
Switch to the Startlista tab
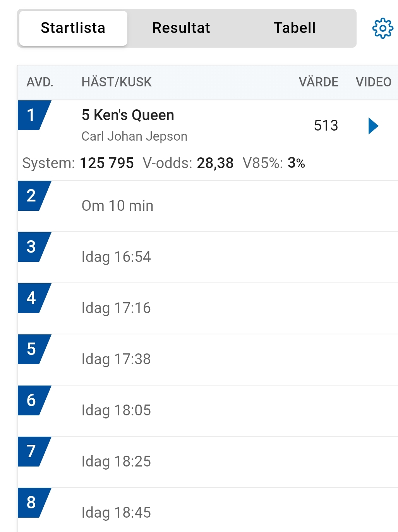pos(73,28)
